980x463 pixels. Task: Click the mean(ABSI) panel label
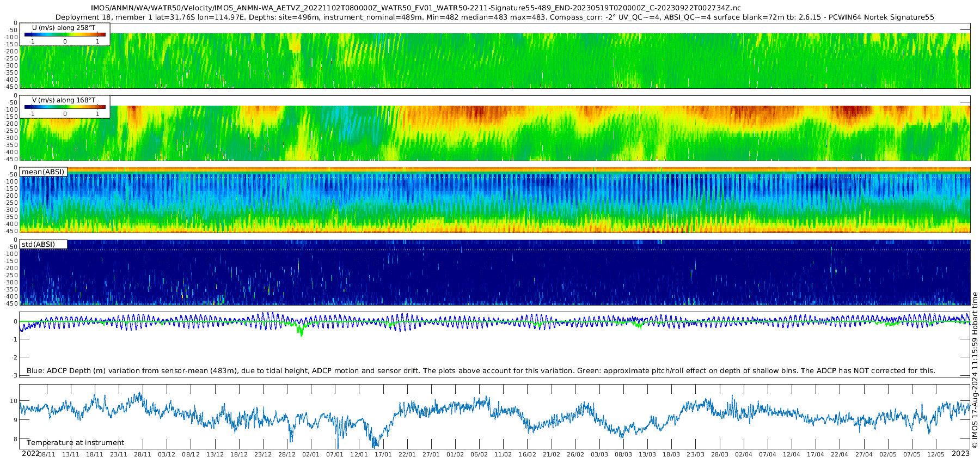click(43, 172)
